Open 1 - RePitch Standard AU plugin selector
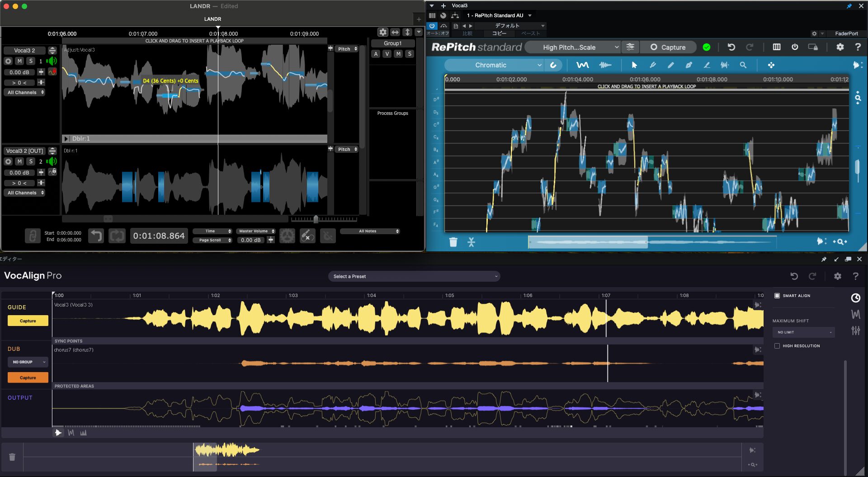Image resolution: width=868 pixels, height=477 pixels. [499, 15]
